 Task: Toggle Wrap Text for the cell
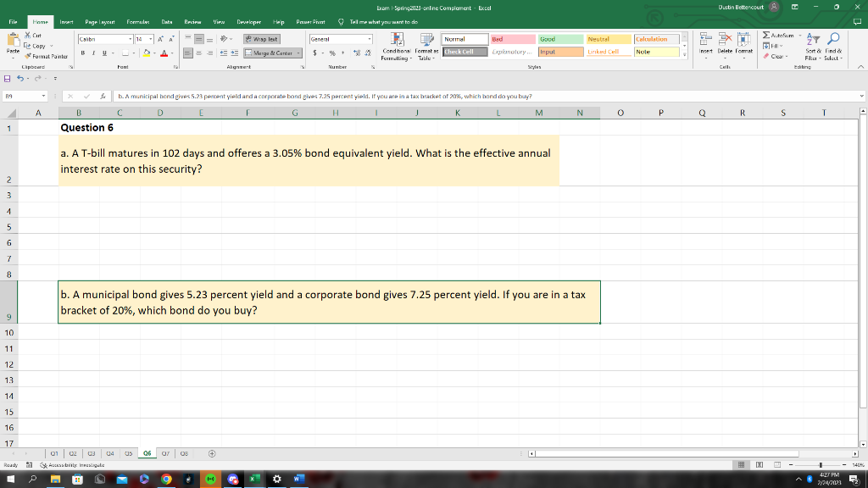[262, 39]
